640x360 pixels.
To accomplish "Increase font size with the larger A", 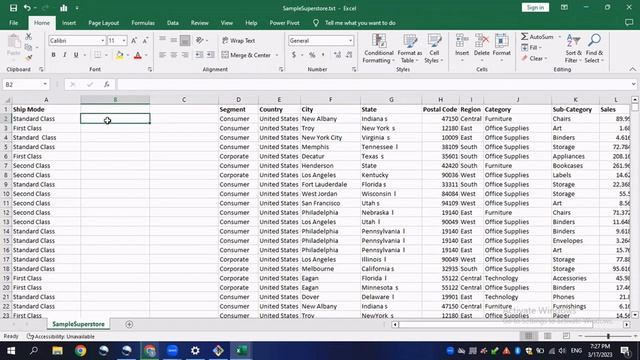I will coord(134,40).
